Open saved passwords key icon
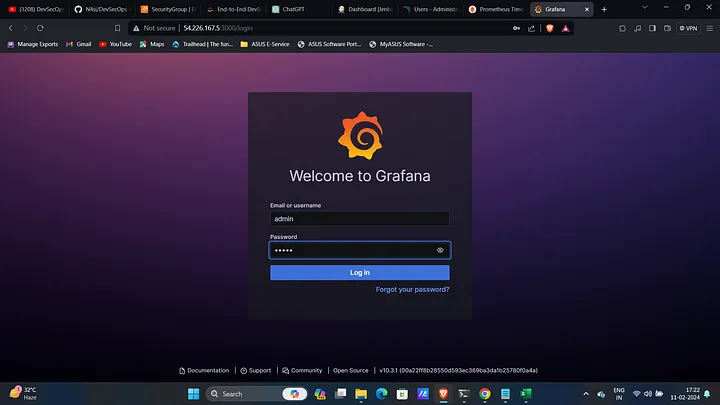The height and width of the screenshot is (405, 720). tap(516, 28)
